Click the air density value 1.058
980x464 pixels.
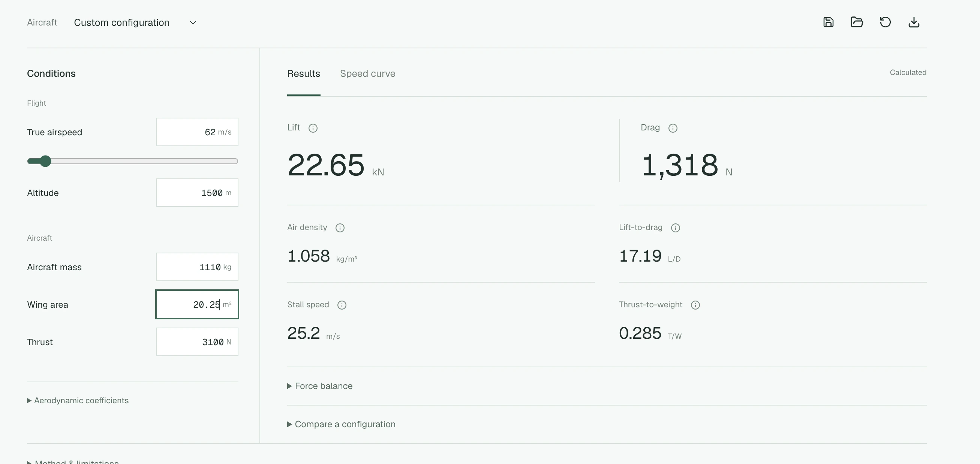(309, 256)
